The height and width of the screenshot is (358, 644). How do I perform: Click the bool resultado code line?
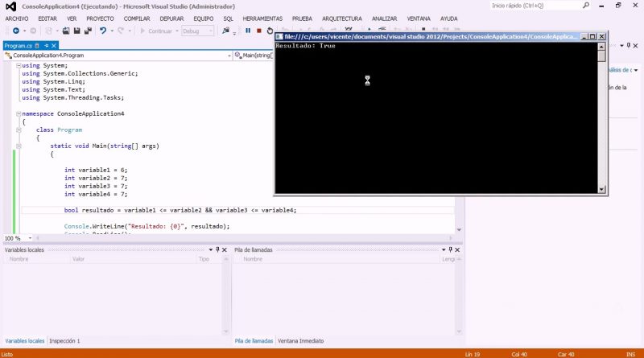click(x=180, y=210)
